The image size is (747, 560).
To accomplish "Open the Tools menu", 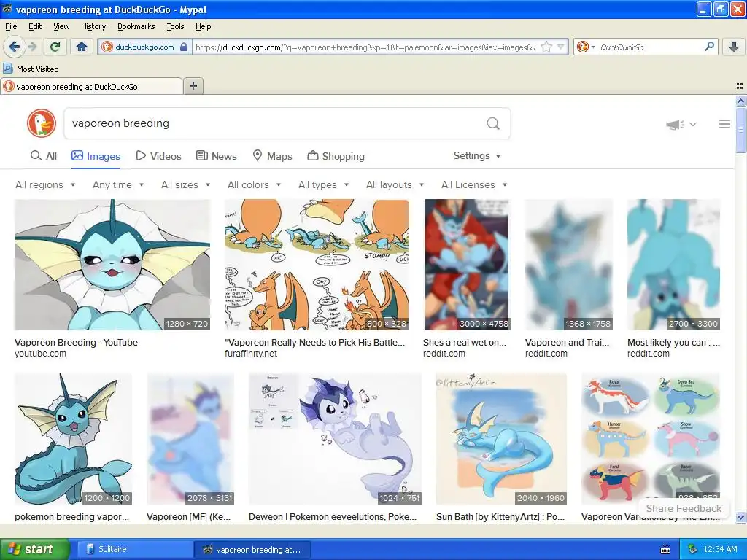I will coord(175,26).
